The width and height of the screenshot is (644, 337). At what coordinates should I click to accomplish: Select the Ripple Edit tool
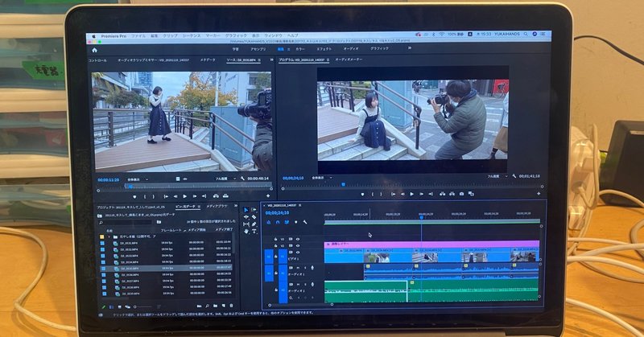pyautogui.click(x=246, y=217)
